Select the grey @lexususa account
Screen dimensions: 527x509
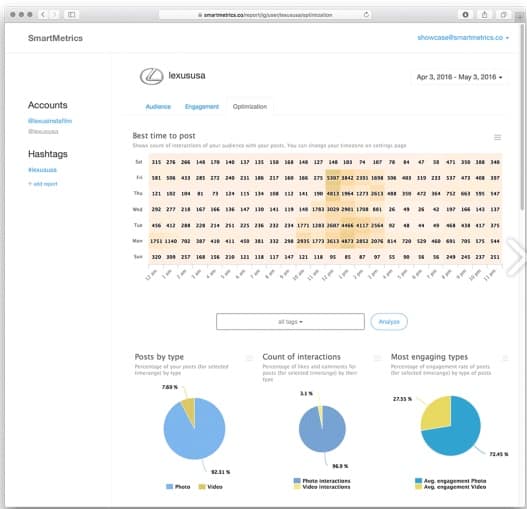(43, 131)
